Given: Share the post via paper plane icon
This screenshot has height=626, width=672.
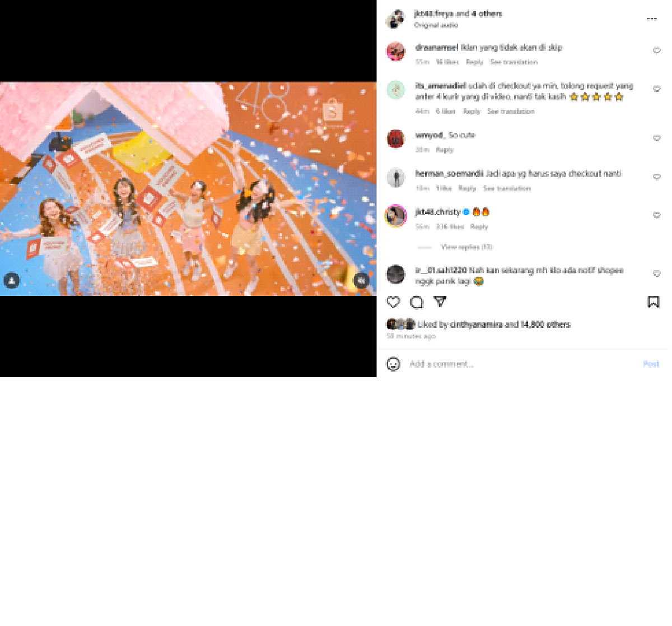Looking at the screenshot, I should coord(440,302).
